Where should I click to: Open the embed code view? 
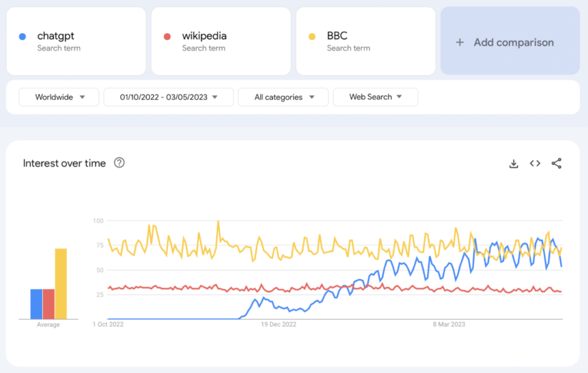coord(535,164)
